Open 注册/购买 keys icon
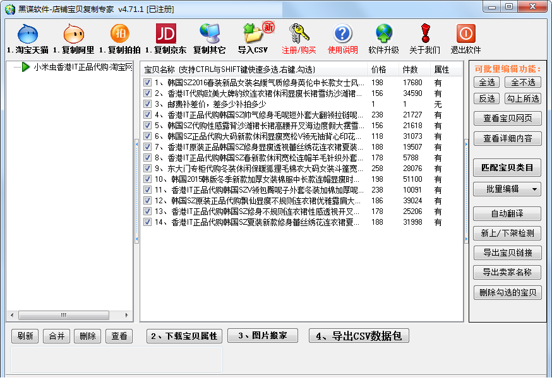The height and width of the screenshot is (392, 552). [x=299, y=34]
